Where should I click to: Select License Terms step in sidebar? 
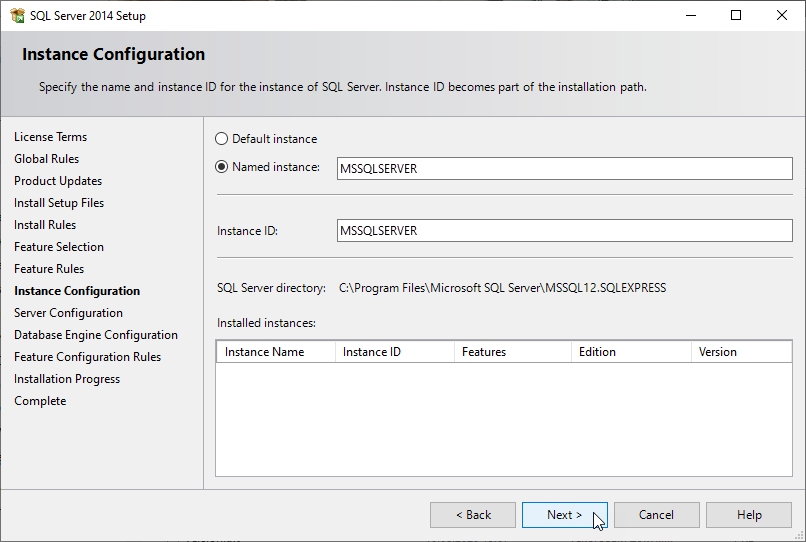[x=50, y=137]
